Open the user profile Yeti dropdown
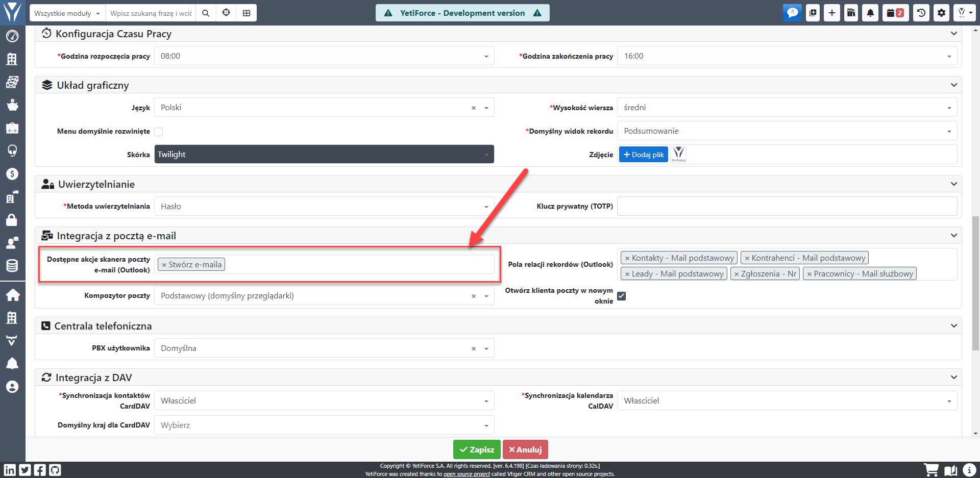Image resolution: width=980 pixels, height=478 pixels. click(x=965, y=13)
